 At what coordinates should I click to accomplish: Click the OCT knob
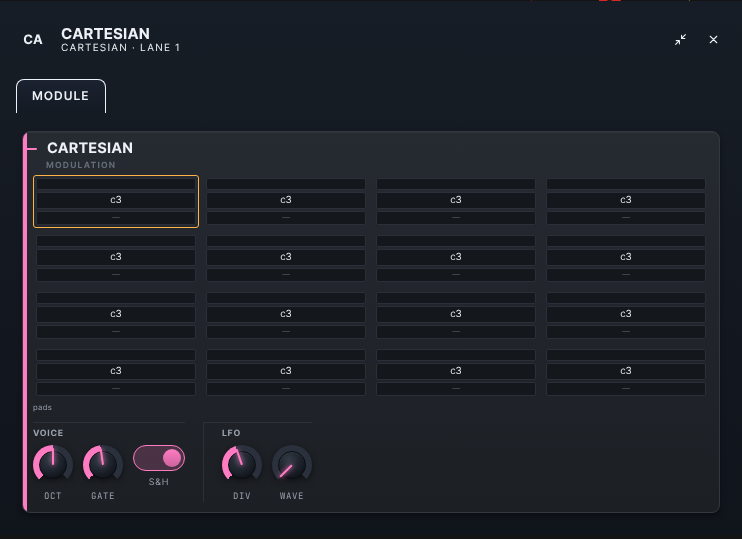53,465
